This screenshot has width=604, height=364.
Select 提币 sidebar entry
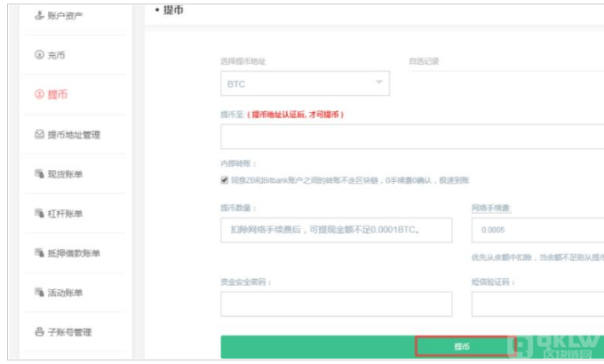(x=57, y=94)
